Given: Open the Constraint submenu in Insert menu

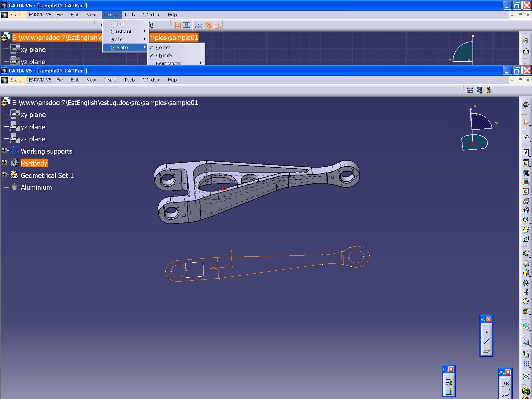Looking at the screenshot, I should point(125,32).
